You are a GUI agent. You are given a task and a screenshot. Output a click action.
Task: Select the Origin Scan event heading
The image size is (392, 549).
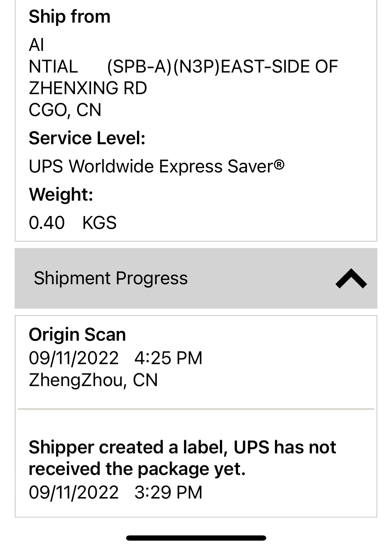[x=77, y=335]
